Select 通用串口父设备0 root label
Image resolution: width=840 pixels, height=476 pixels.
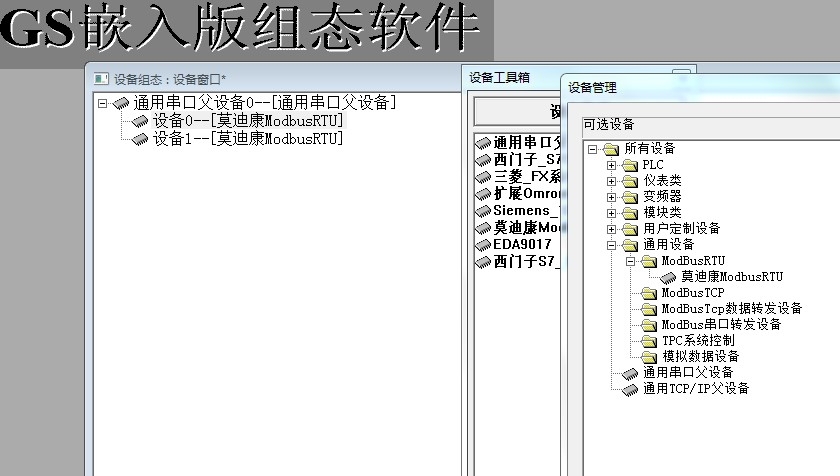(x=265, y=102)
